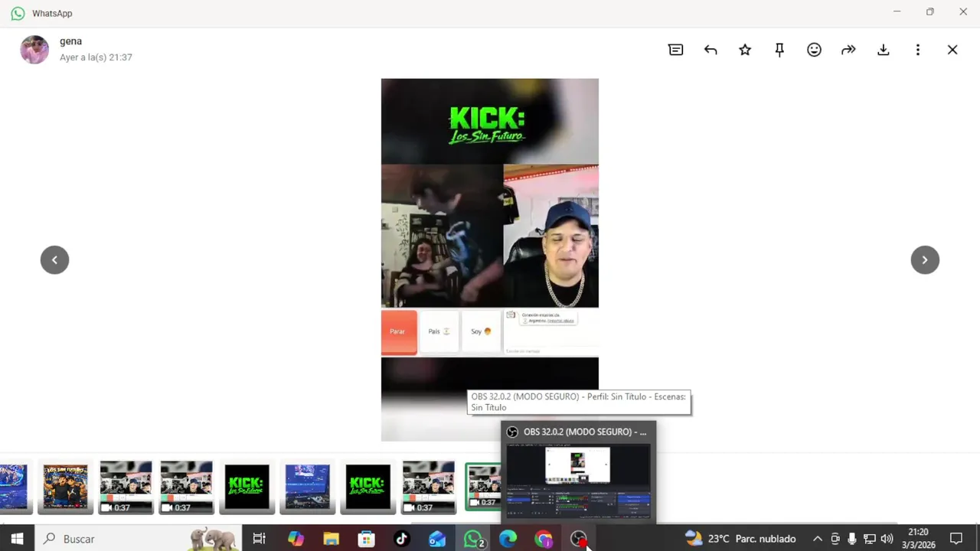This screenshot has height=551, width=980.
Task: Star this media message
Action: click(x=745, y=50)
